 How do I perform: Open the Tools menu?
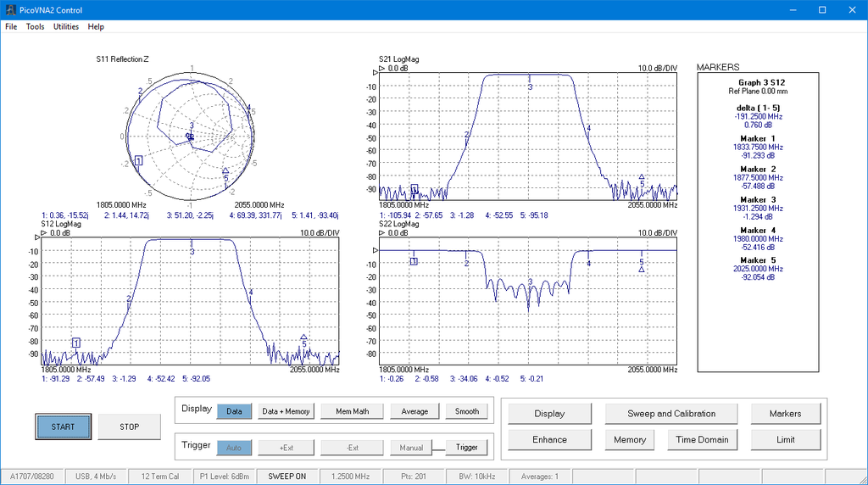35,26
